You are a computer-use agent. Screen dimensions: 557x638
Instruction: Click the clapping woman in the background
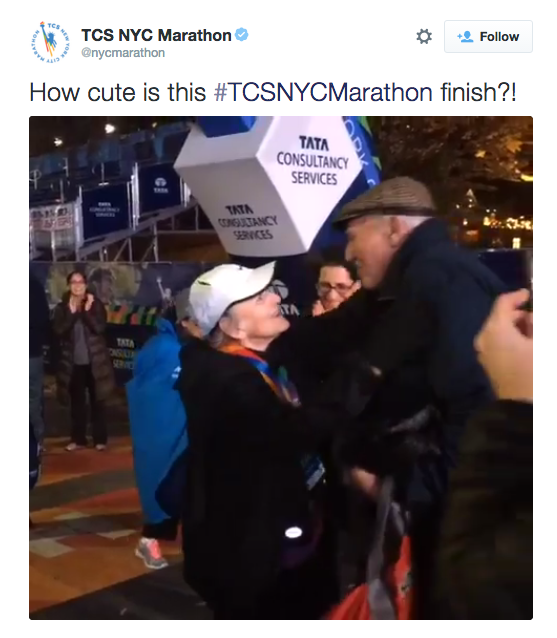click(81, 360)
